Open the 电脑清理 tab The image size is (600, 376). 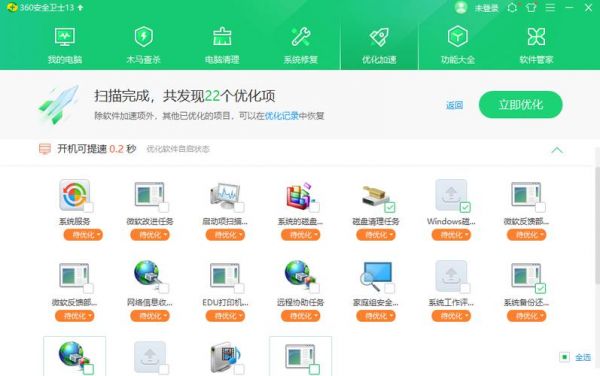222,45
